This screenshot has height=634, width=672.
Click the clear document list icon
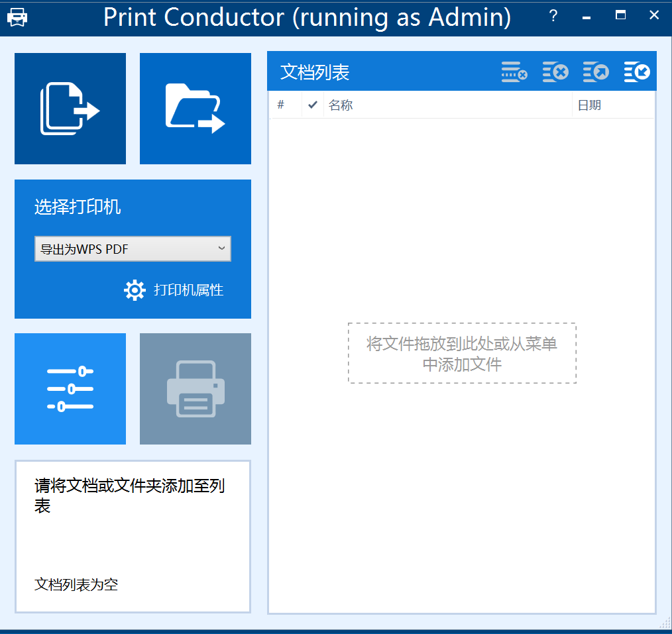coord(555,72)
